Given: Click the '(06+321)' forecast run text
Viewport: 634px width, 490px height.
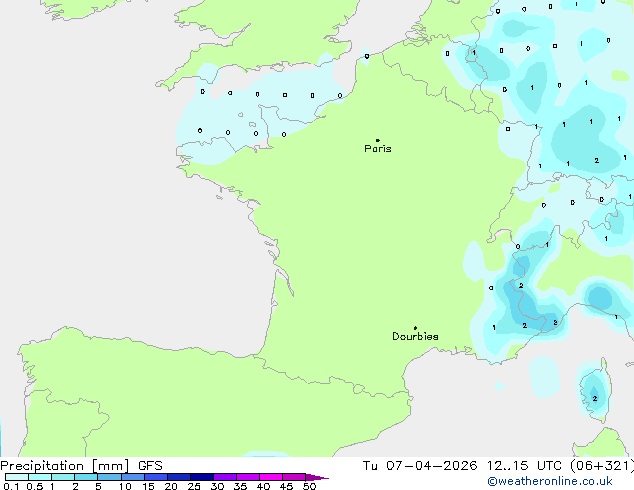Looking at the screenshot, I should coord(602,466).
